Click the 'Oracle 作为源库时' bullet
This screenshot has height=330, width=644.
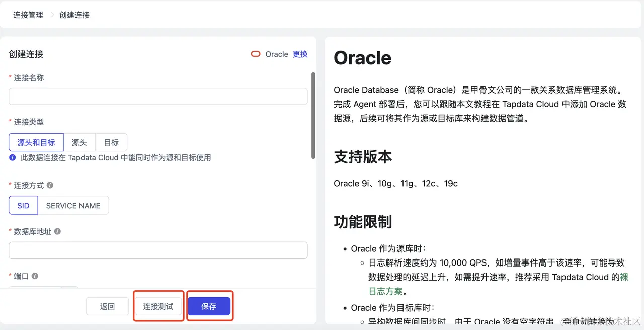389,249
